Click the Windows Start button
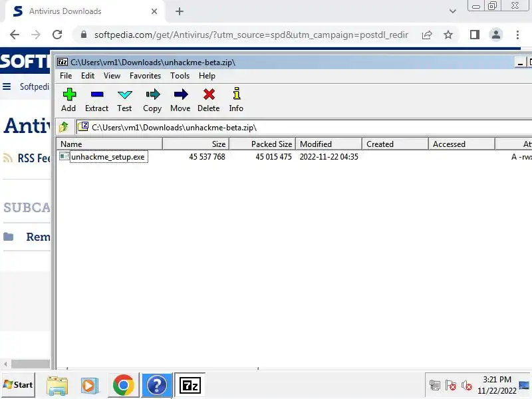Image resolution: width=532 pixels, height=399 pixels. [x=18, y=385]
